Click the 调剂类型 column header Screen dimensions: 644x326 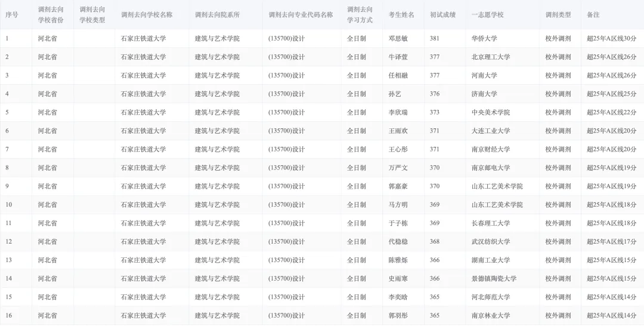558,15
